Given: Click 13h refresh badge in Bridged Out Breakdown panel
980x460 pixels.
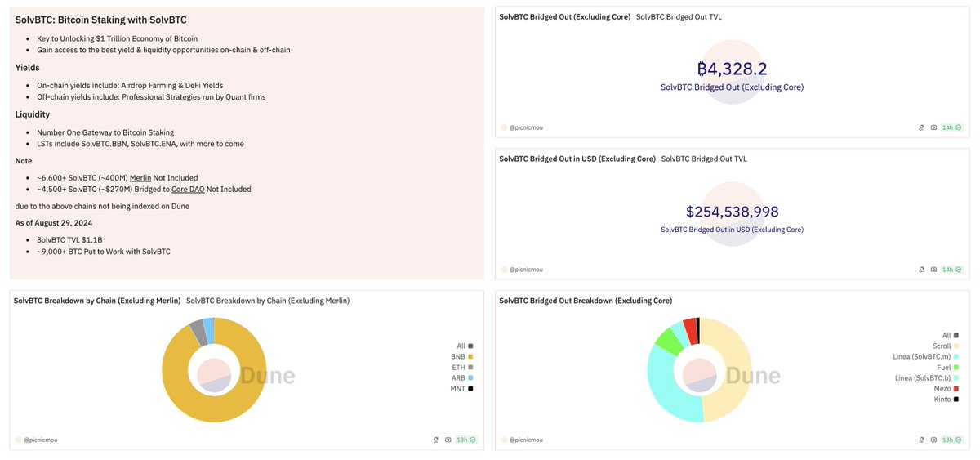Looking at the screenshot, I should [952, 440].
